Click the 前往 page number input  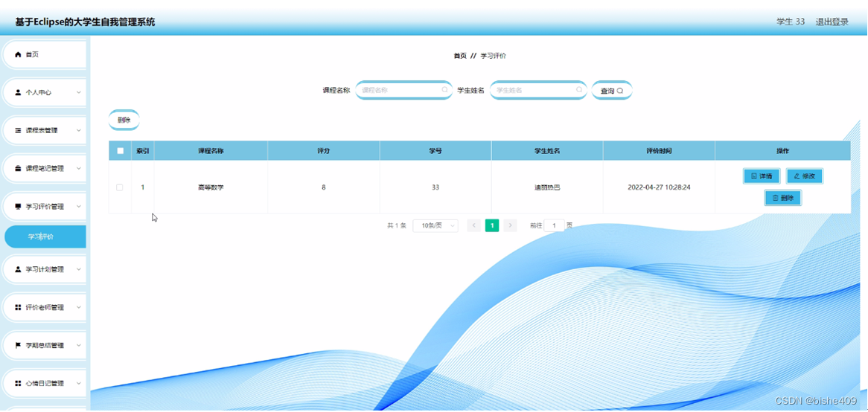tap(554, 225)
